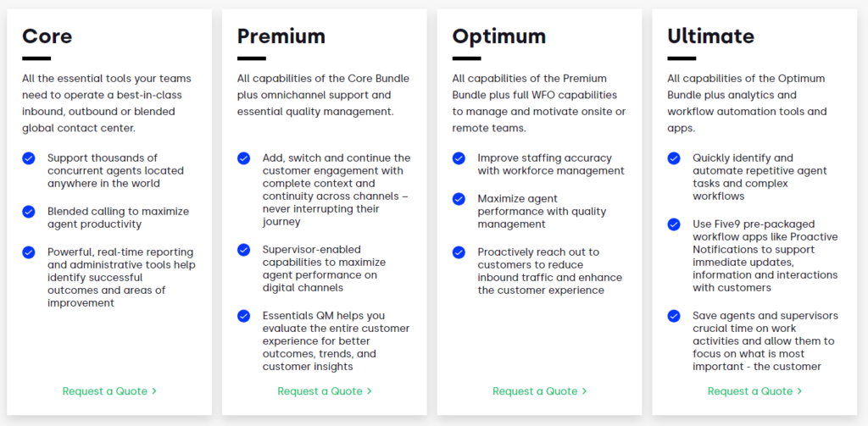This screenshot has height=426, width=868.
Task: Select the Ultimate bundle heading
Action: (711, 36)
